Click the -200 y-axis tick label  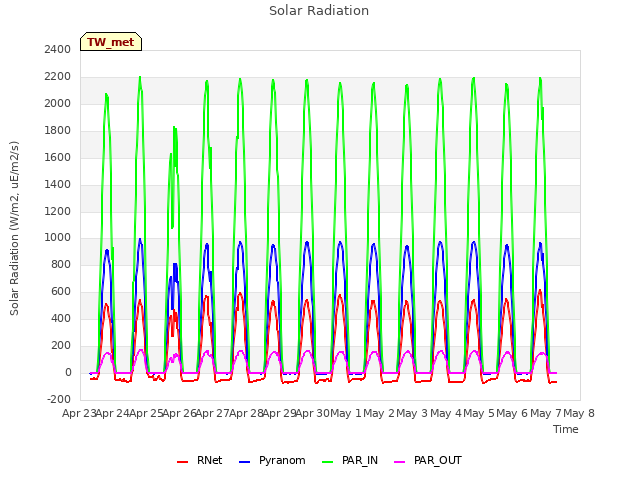[x=59, y=399]
